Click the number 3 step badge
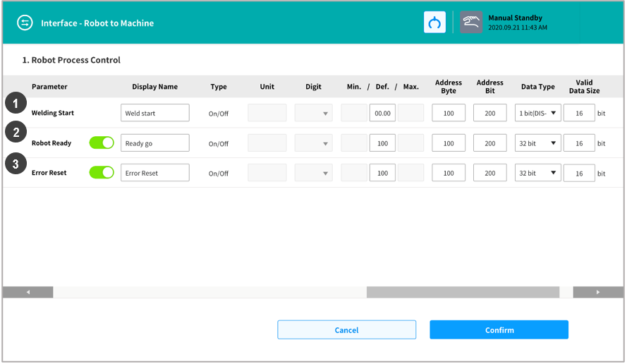The image size is (627, 364). tap(15, 164)
